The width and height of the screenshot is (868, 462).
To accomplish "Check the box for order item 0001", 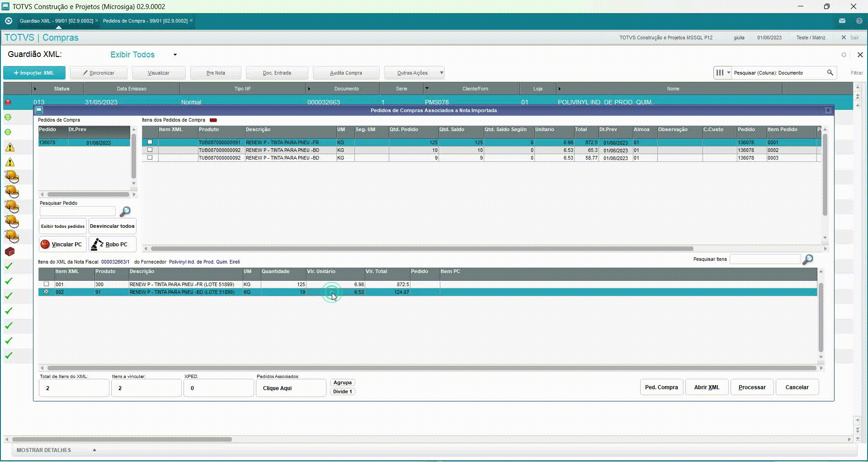I will pyautogui.click(x=150, y=142).
